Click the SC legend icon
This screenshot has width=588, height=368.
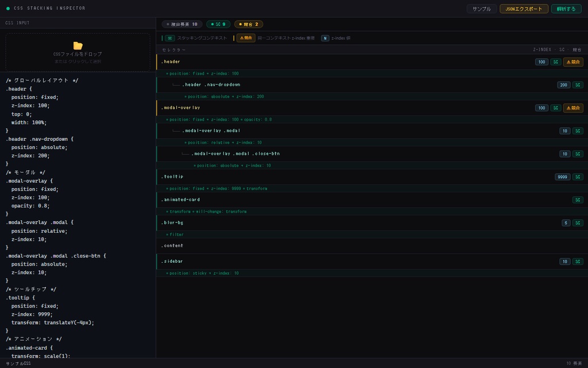coord(170,38)
